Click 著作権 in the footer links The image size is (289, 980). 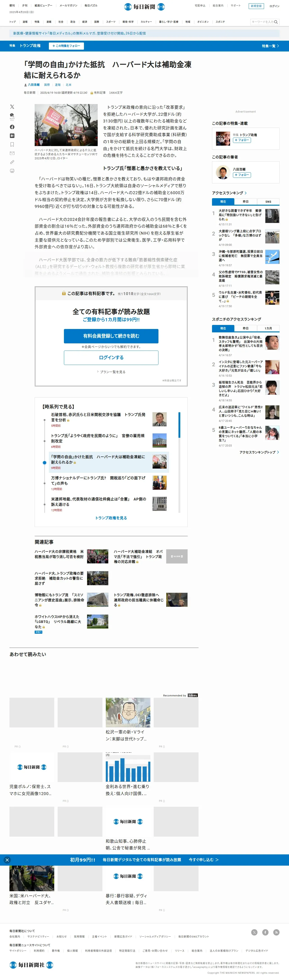[x=56, y=951]
